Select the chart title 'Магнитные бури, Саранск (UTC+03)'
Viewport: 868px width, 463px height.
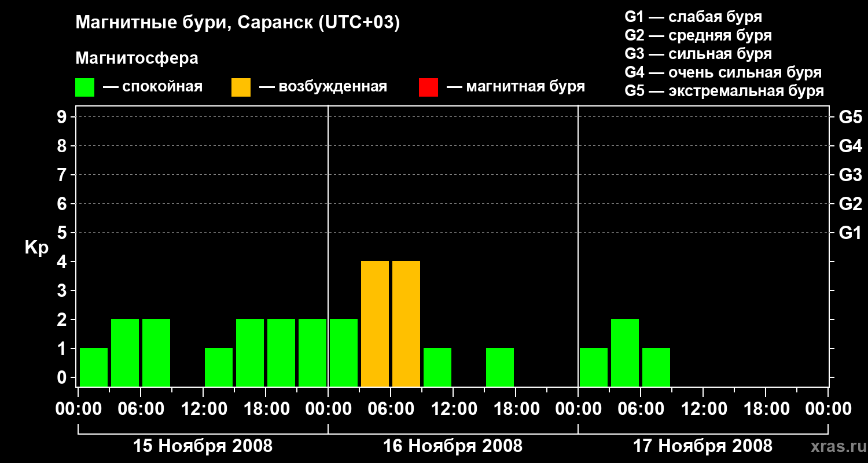tap(238, 23)
